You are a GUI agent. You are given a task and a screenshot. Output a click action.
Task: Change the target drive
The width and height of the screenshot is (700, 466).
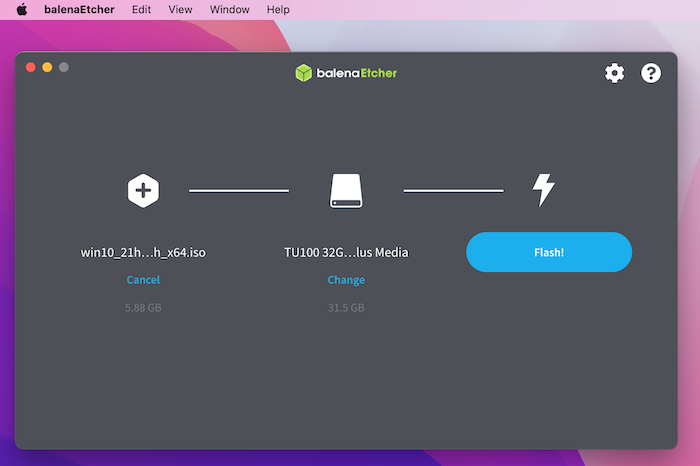click(346, 280)
